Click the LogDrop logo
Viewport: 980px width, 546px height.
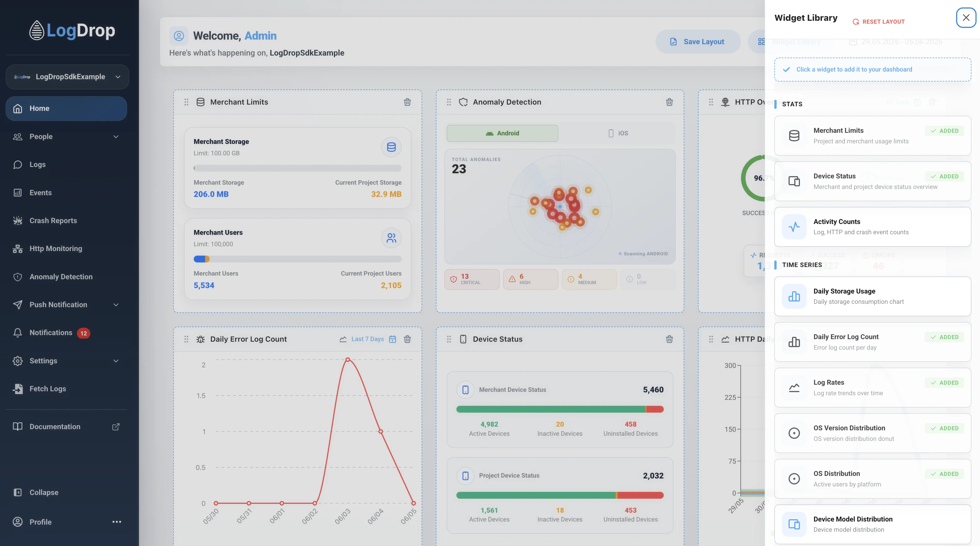click(72, 30)
